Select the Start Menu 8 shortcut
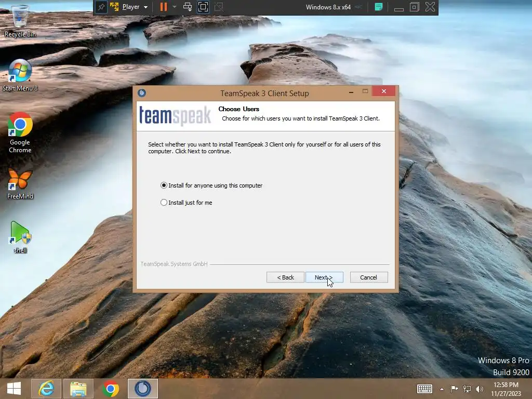This screenshot has height=399, width=532. point(20,75)
